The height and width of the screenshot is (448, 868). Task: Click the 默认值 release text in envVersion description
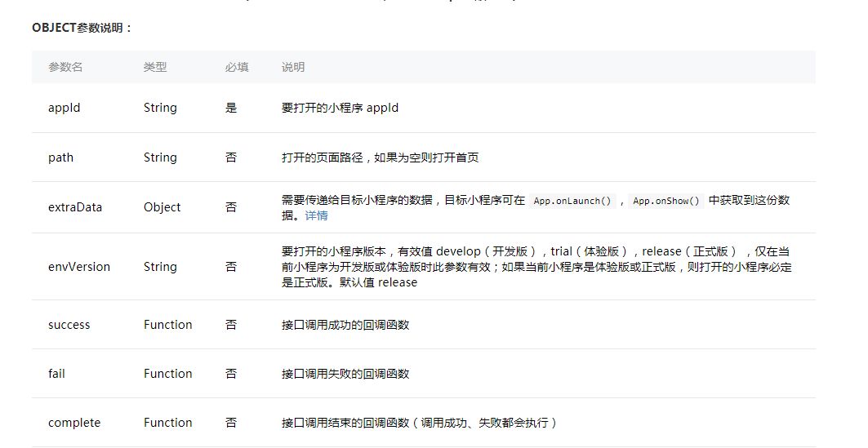pos(379,282)
